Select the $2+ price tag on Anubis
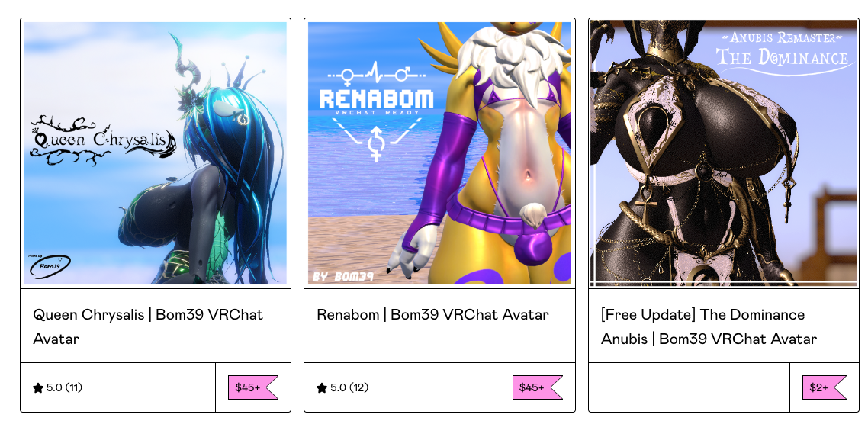The height and width of the screenshot is (421, 868). pos(825,387)
